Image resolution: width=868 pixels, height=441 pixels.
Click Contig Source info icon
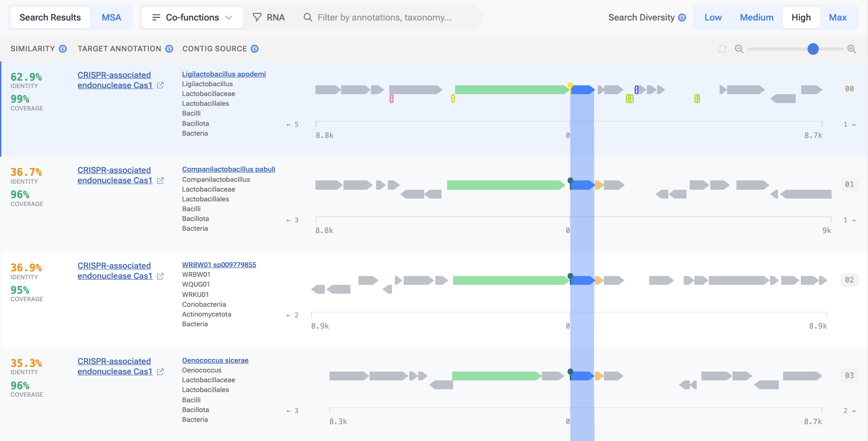[255, 48]
